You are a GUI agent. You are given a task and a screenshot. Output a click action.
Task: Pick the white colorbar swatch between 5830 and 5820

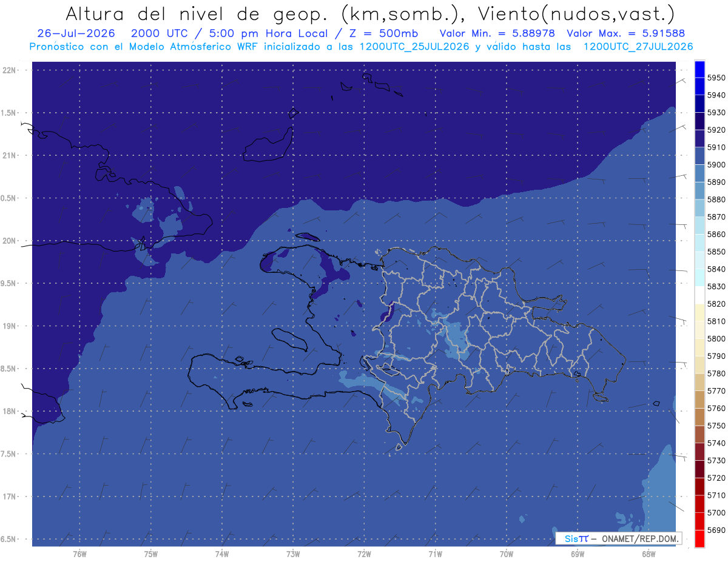pyautogui.click(x=699, y=295)
